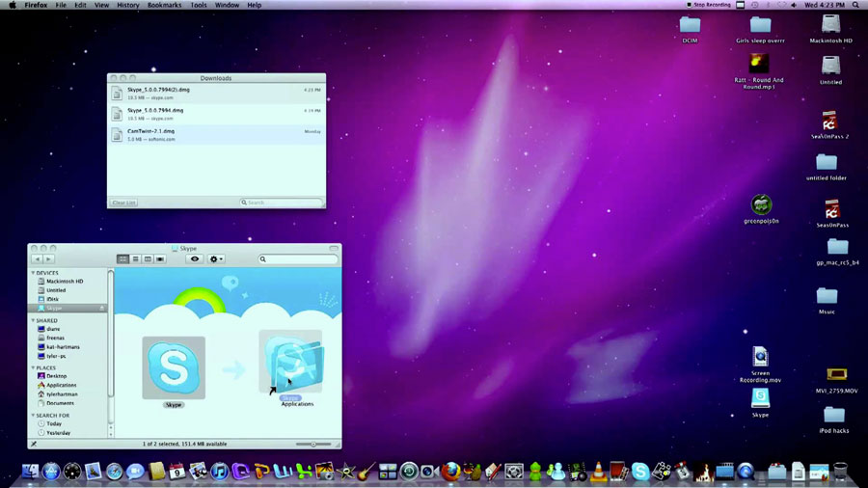868x488 pixels.
Task: Open iMovie star icon in Dock
Action: click(x=346, y=472)
